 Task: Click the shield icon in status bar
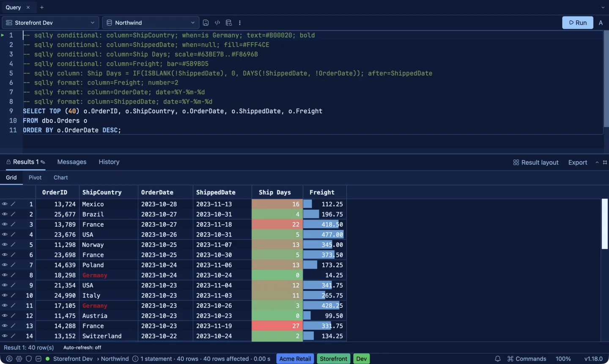pos(29,359)
